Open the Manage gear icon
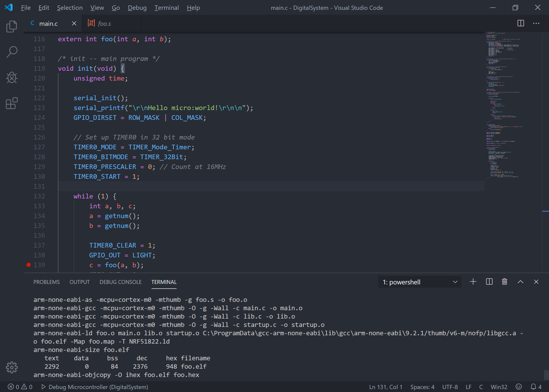This screenshot has width=549, height=392. [12, 367]
